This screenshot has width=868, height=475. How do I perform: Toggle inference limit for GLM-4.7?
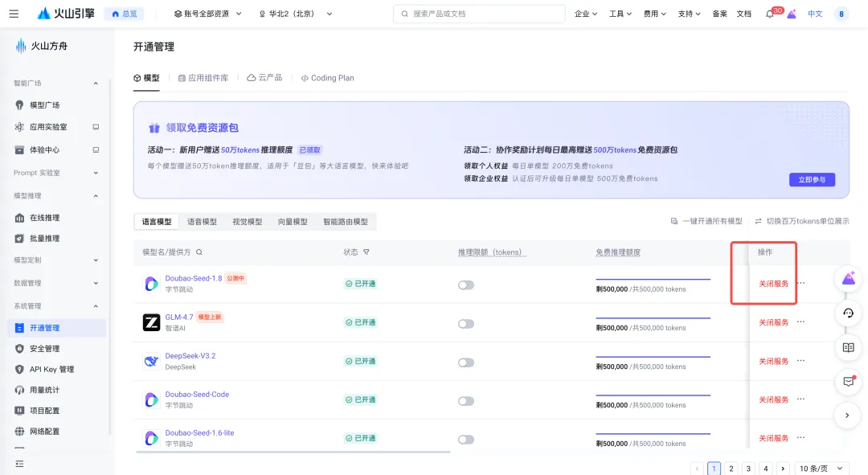[466, 324]
